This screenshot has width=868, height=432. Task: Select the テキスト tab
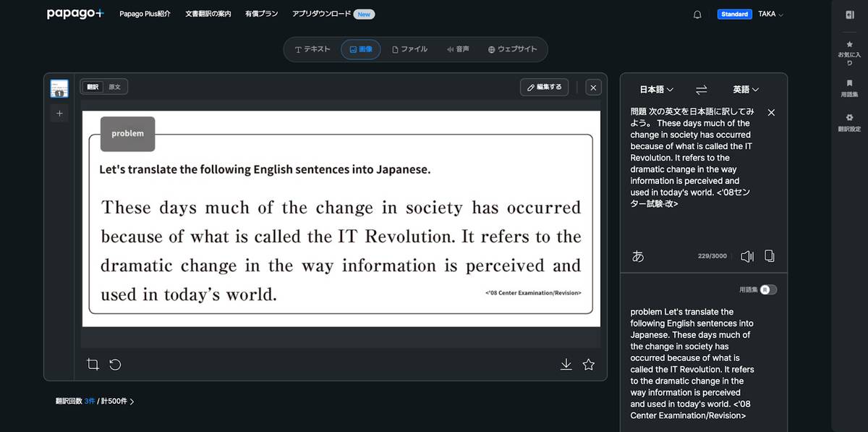click(312, 49)
